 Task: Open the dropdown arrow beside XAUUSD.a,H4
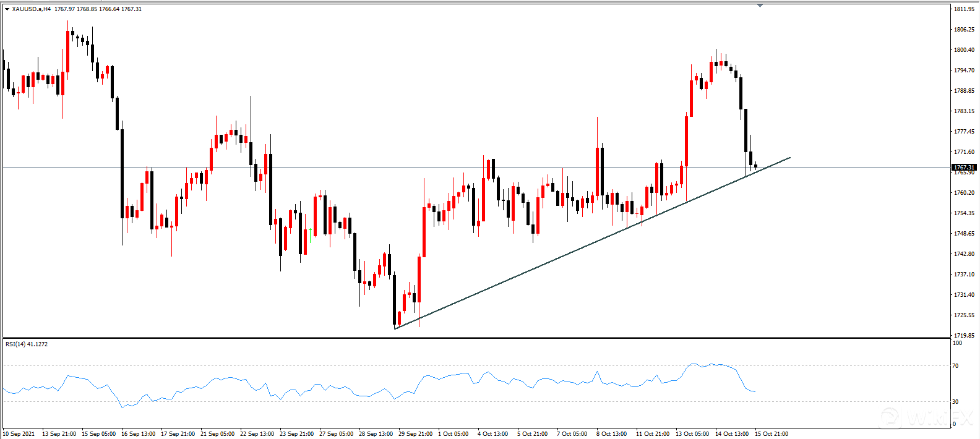coord(7,9)
